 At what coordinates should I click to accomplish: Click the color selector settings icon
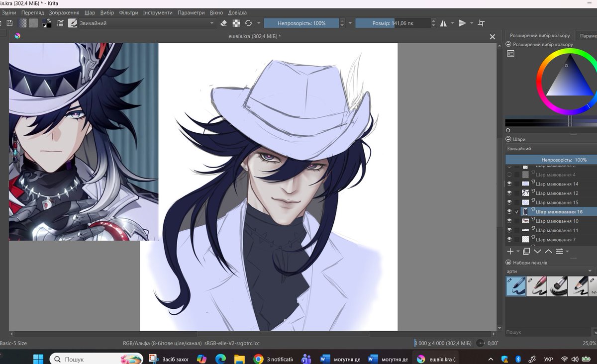pyautogui.click(x=510, y=53)
